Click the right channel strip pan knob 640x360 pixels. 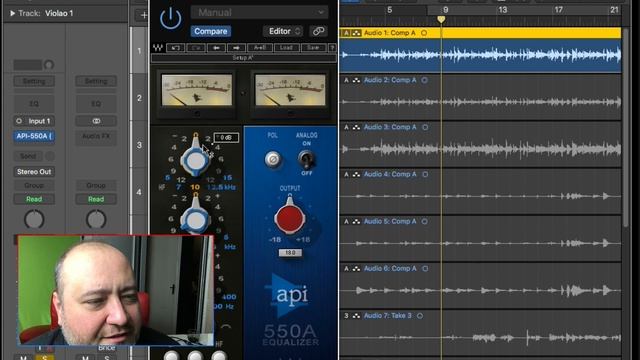coord(96,220)
